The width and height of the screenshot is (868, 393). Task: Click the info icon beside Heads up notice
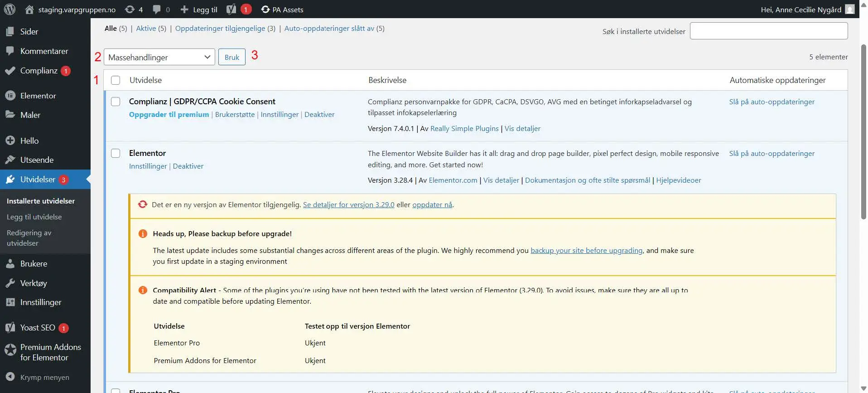[143, 233]
